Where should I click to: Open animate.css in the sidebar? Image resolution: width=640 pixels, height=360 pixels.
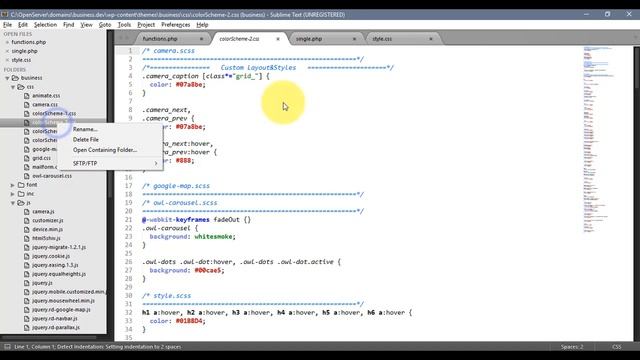(x=46, y=96)
